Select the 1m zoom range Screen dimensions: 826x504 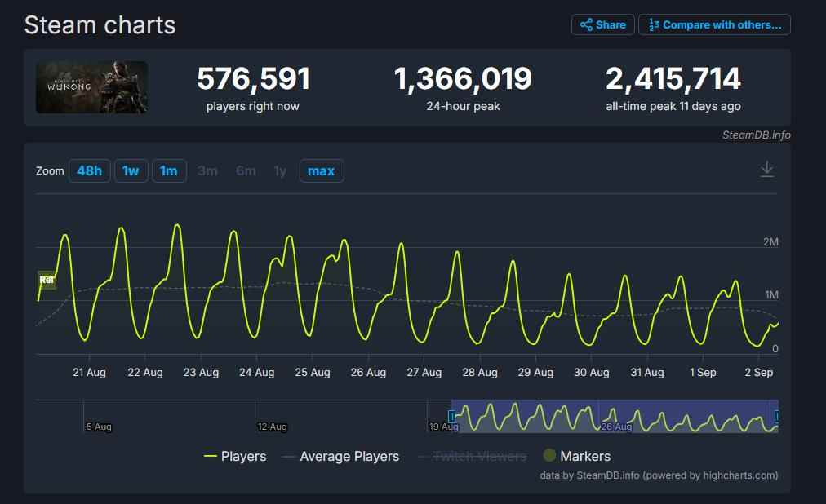pyautogui.click(x=169, y=171)
